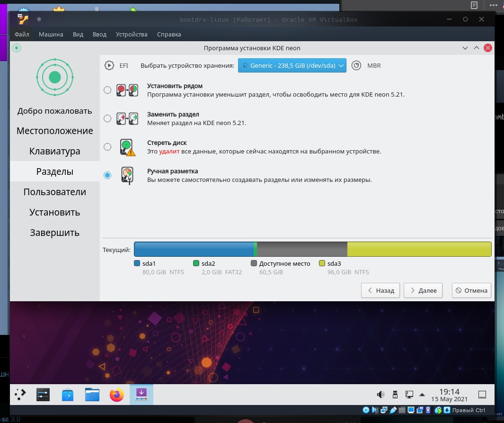Click the VirtualBox optical disk status icon

coord(366,410)
